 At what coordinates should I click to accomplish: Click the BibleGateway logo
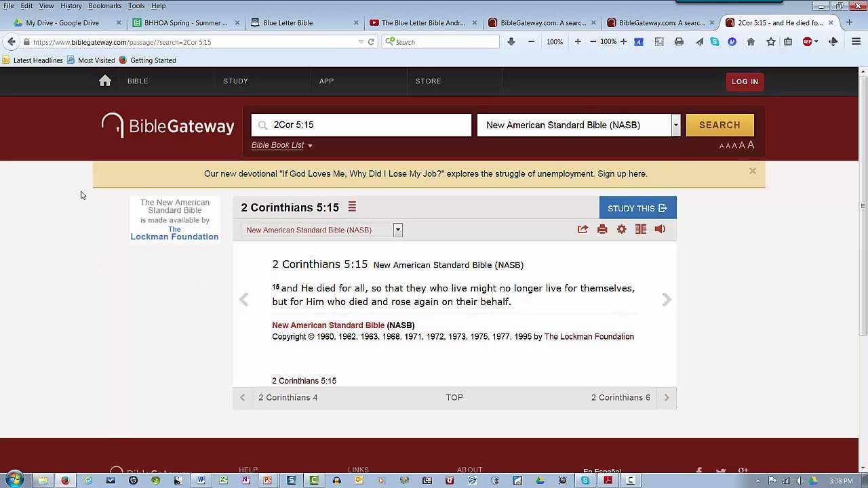[x=168, y=125]
